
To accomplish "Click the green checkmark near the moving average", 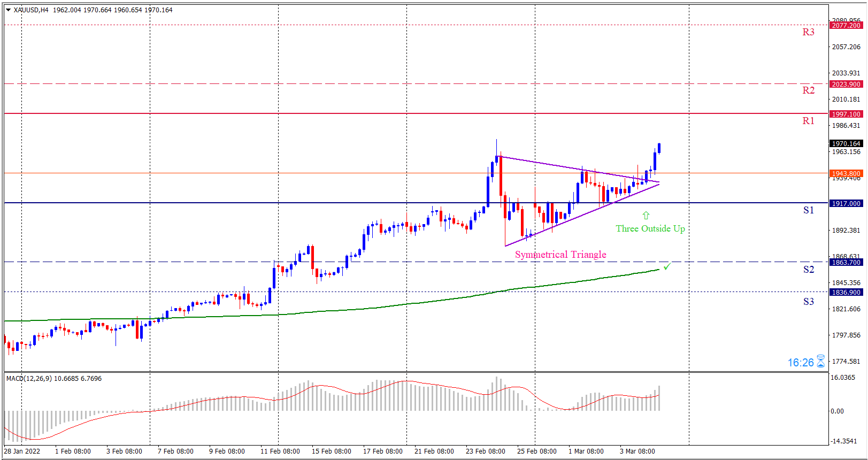I will pyautogui.click(x=667, y=266).
